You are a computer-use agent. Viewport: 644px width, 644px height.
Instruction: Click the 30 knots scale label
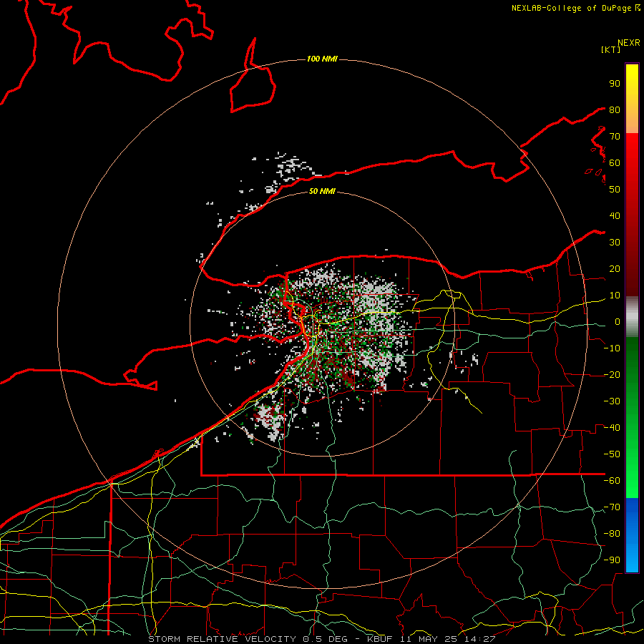[x=615, y=243]
